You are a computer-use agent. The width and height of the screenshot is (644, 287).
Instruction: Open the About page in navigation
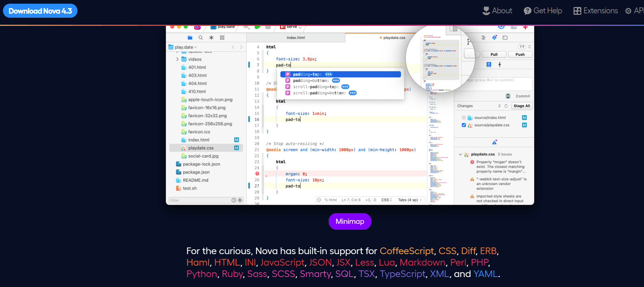point(497,11)
